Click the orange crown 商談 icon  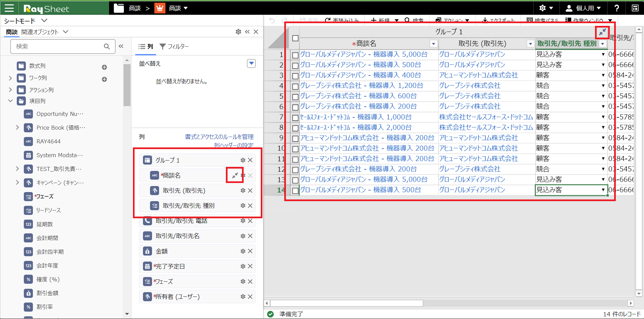click(160, 8)
